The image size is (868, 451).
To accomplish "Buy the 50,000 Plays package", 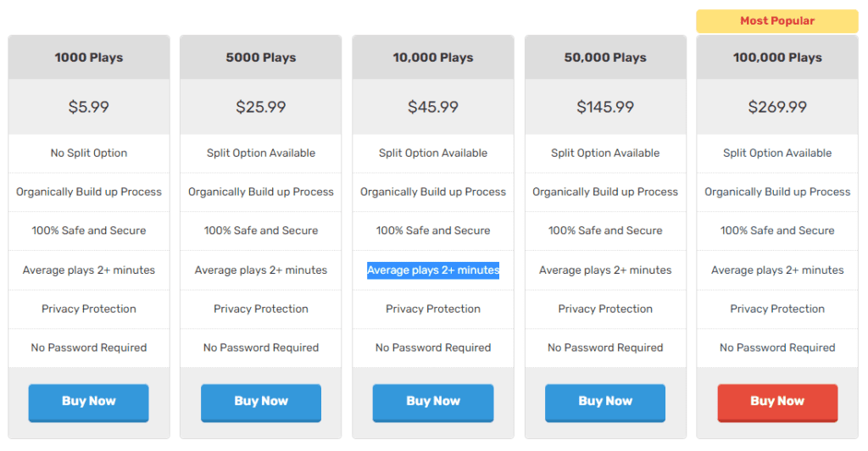I will [605, 403].
